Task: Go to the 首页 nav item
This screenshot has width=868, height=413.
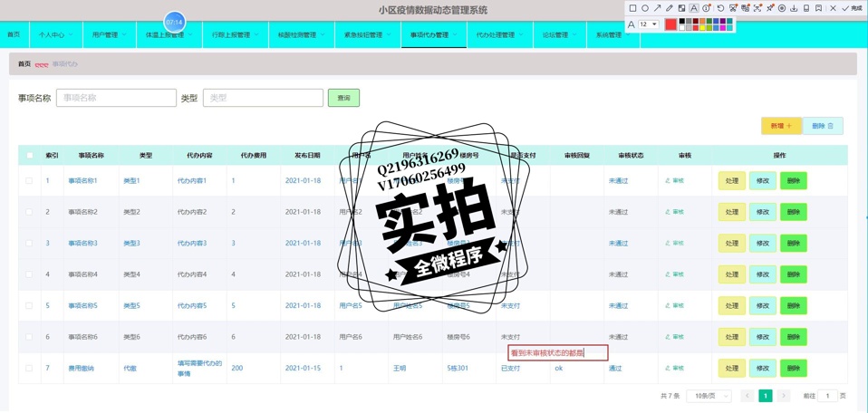Action: click(14, 35)
